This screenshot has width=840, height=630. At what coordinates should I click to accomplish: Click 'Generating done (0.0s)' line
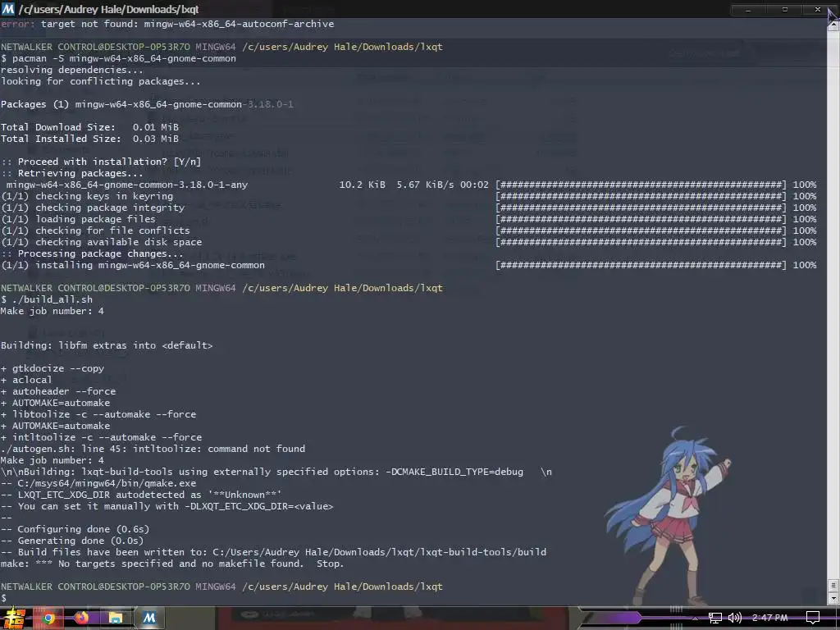(72, 541)
